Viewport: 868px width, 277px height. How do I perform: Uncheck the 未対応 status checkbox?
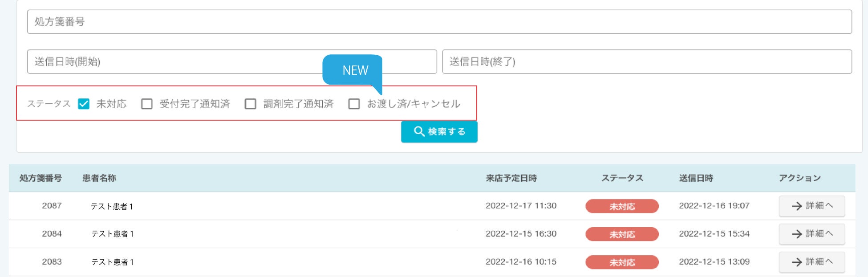click(x=84, y=104)
